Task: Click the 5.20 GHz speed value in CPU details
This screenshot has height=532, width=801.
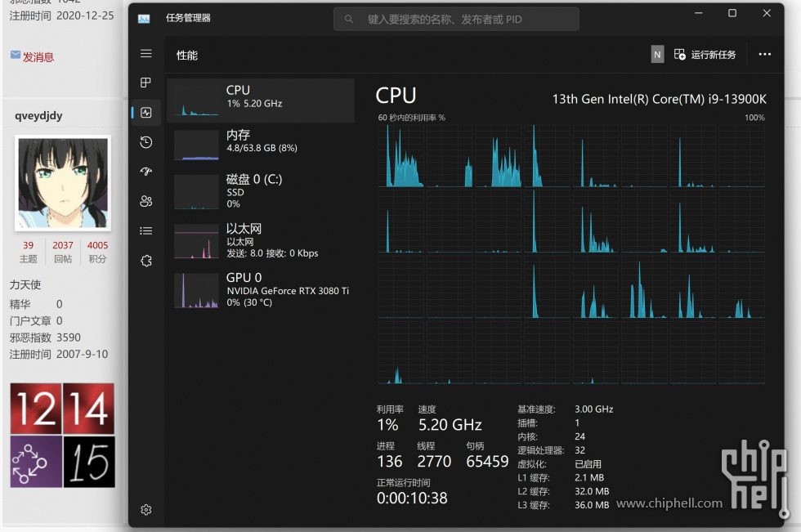Action: (x=450, y=425)
